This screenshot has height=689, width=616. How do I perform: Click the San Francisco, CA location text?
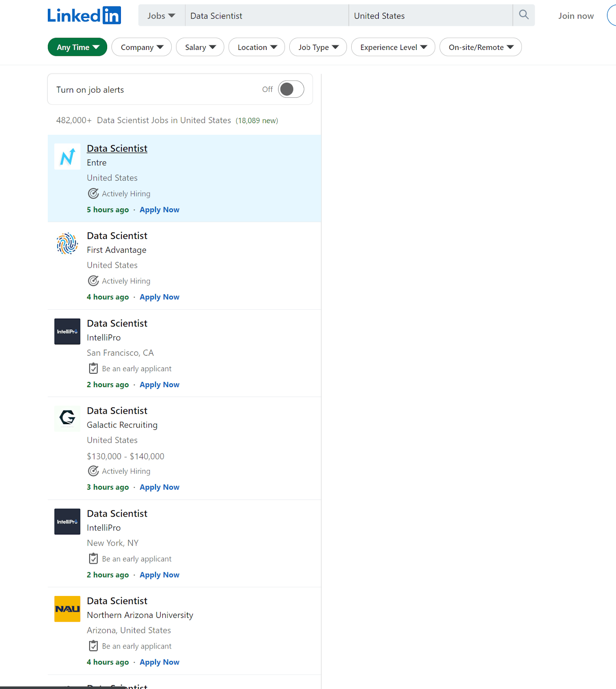pyautogui.click(x=120, y=353)
